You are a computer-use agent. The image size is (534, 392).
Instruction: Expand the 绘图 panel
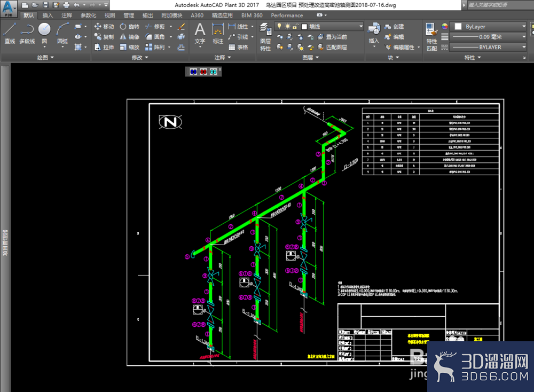(x=45, y=58)
